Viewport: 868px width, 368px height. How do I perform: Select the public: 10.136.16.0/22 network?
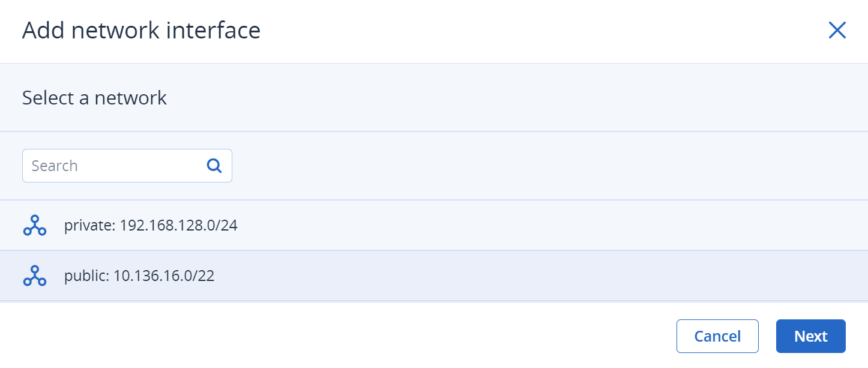pyautogui.click(x=434, y=276)
